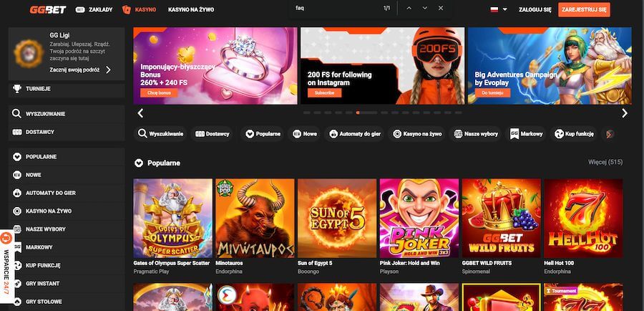Go to next find result arrow
Image resolution: width=644 pixels, height=311 pixels.
coord(425,9)
